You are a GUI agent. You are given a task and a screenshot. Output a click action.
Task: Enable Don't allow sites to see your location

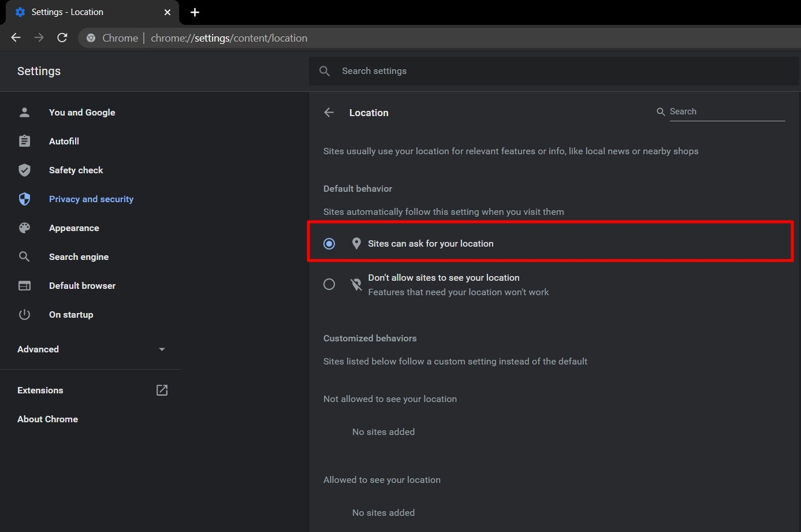(329, 284)
